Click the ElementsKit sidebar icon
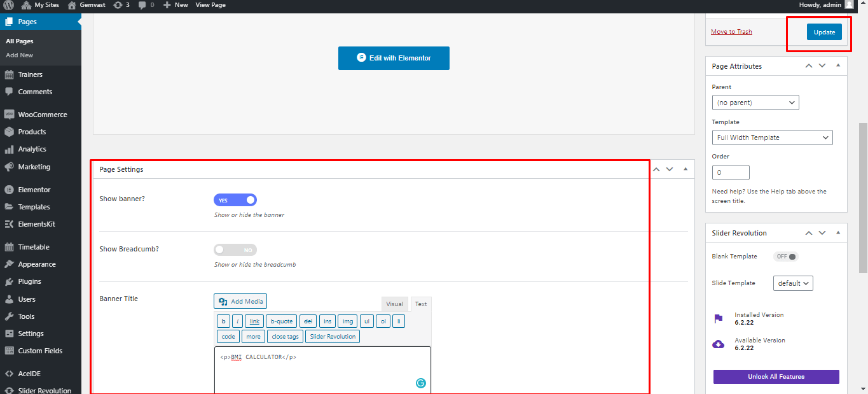This screenshot has width=868, height=394. tap(9, 224)
